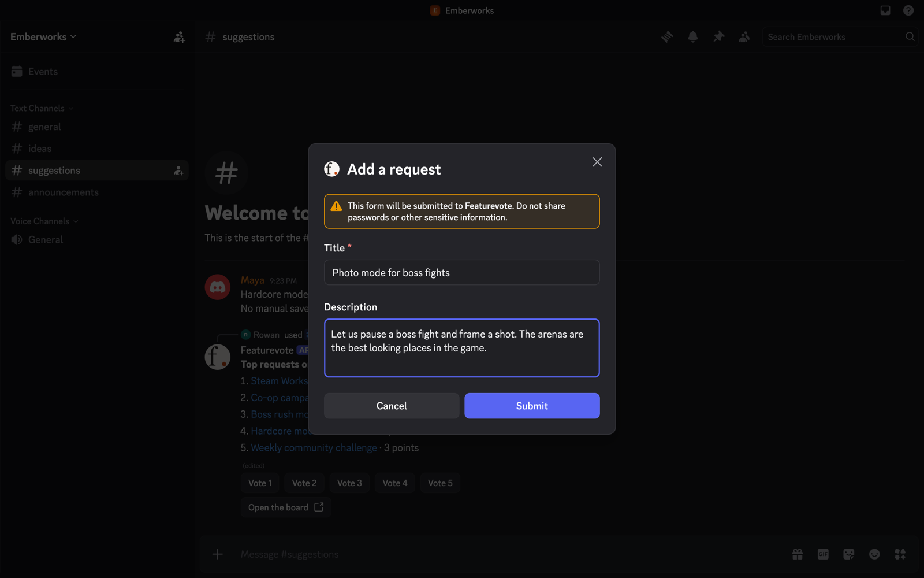The height and width of the screenshot is (578, 924).
Task: Click the Vote 1 button
Action: [x=260, y=483]
